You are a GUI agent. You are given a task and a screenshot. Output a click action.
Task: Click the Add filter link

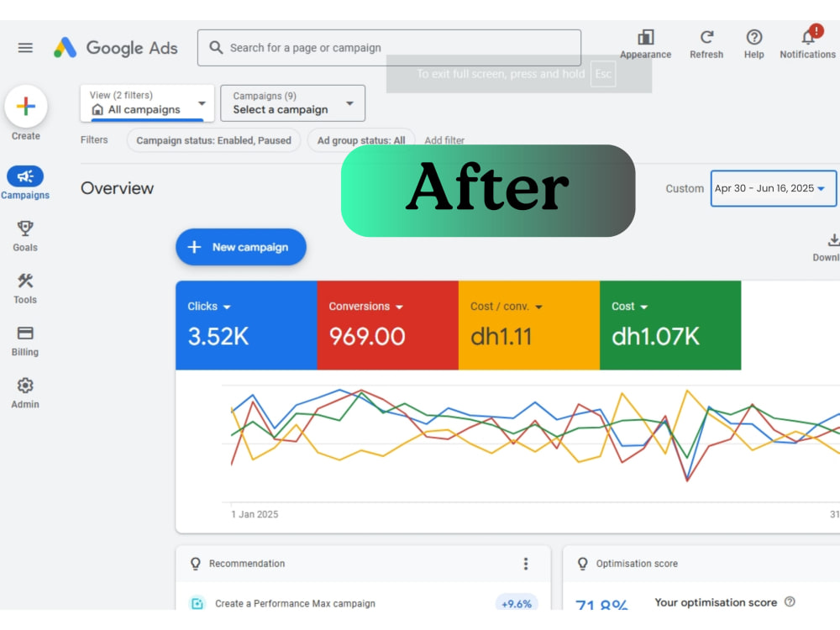pyautogui.click(x=444, y=140)
